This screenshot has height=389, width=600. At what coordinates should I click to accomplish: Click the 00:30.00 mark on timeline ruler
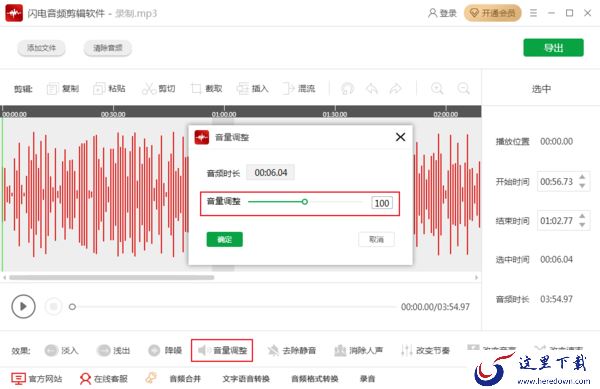pos(113,114)
